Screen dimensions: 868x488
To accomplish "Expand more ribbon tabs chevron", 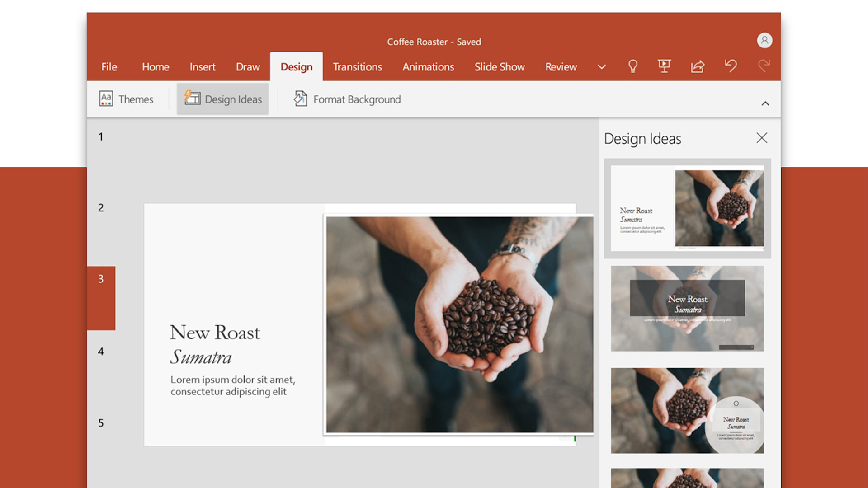I will [601, 67].
